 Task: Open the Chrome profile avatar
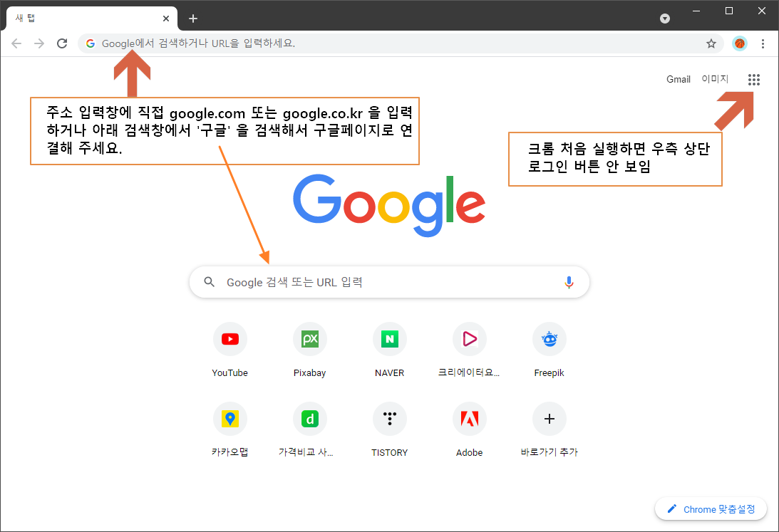coord(739,43)
